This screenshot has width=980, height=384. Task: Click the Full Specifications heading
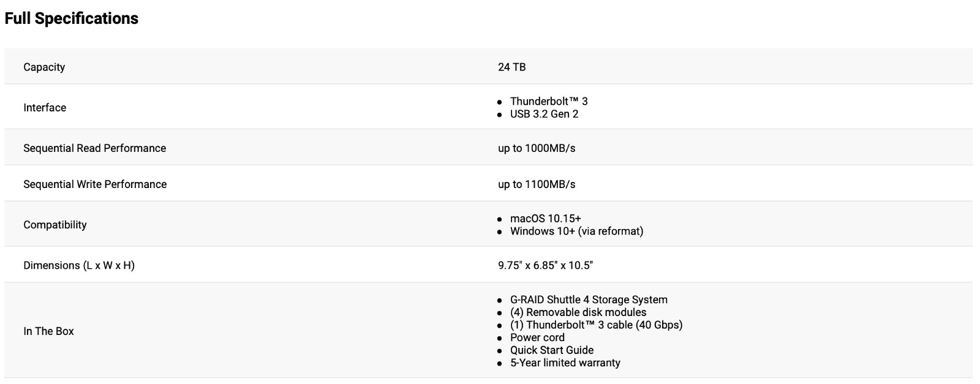coord(71,18)
